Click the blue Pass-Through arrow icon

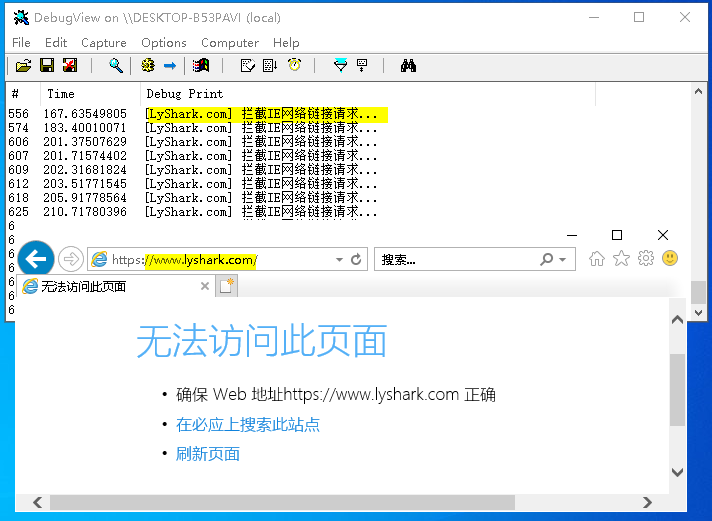170,66
